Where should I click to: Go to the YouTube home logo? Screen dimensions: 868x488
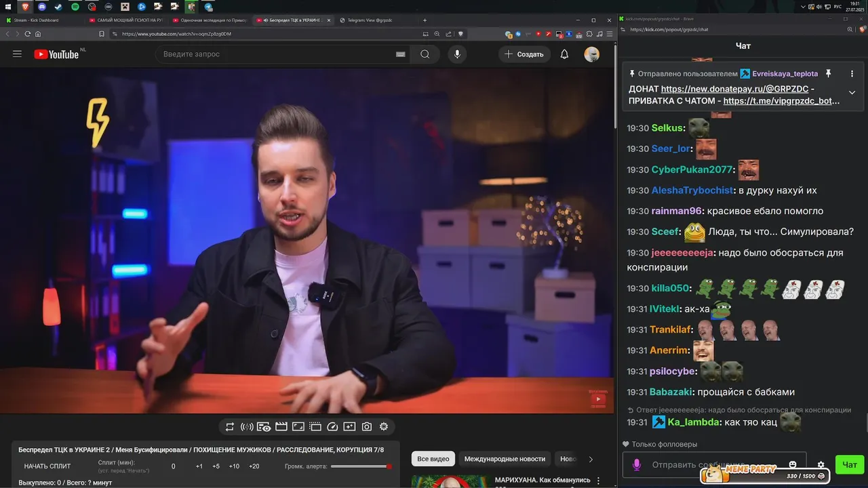[x=57, y=54]
